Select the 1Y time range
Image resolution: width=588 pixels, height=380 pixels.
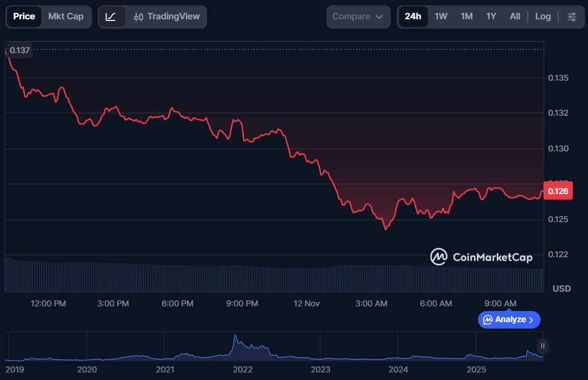coord(491,16)
